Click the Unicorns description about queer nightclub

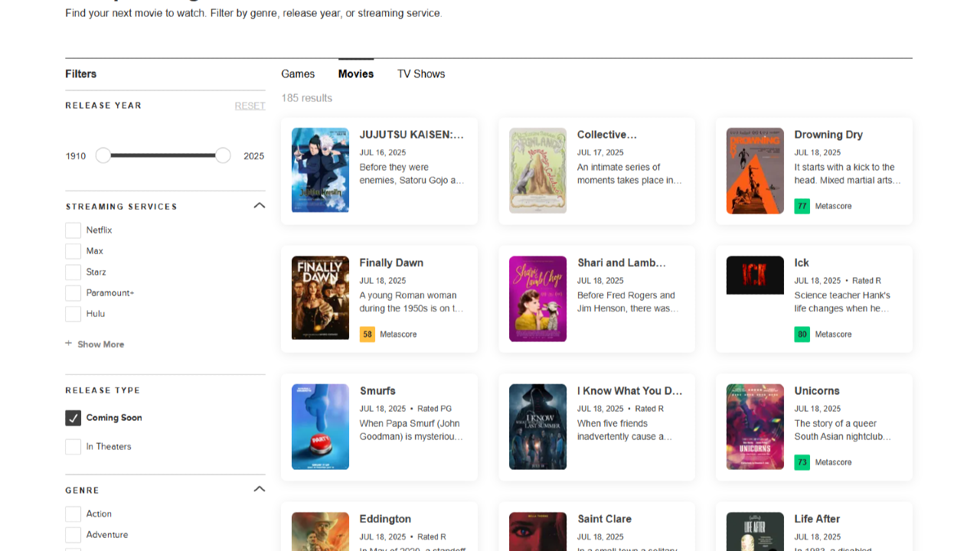click(x=842, y=430)
